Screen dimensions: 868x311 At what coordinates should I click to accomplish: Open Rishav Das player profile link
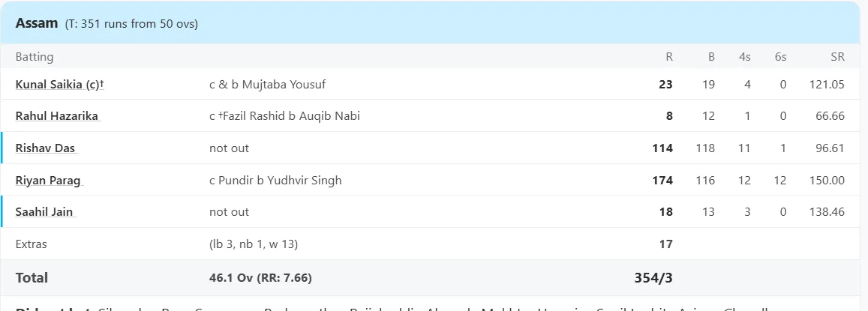(x=47, y=148)
